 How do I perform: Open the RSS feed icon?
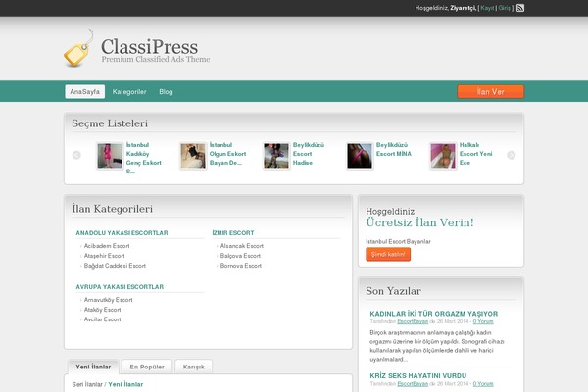click(520, 8)
